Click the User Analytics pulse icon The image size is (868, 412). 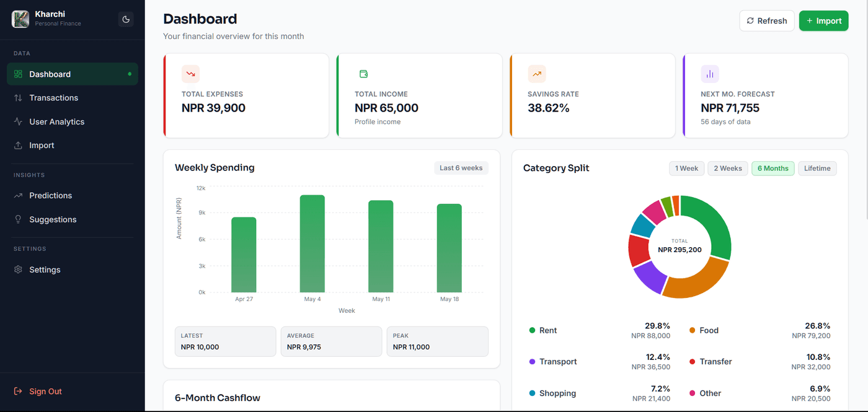[x=18, y=121]
